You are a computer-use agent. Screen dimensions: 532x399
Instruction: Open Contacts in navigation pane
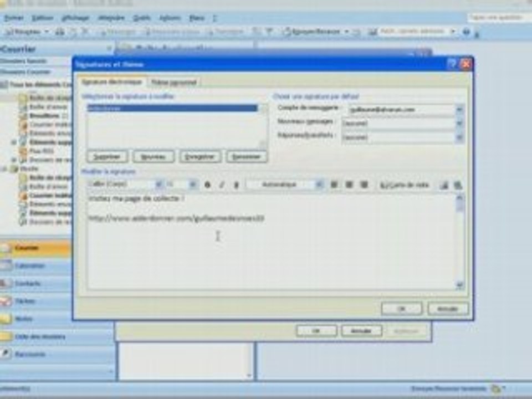click(x=36, y=283)
